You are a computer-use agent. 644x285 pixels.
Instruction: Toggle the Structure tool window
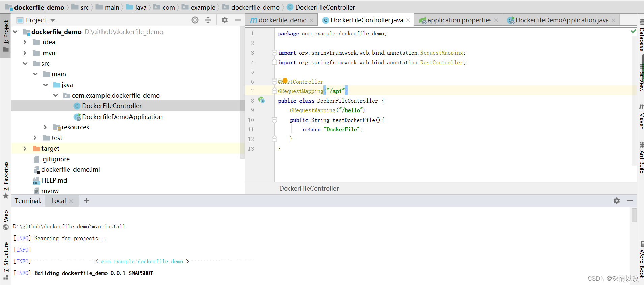pyautogui.click(x=6, y=261)
